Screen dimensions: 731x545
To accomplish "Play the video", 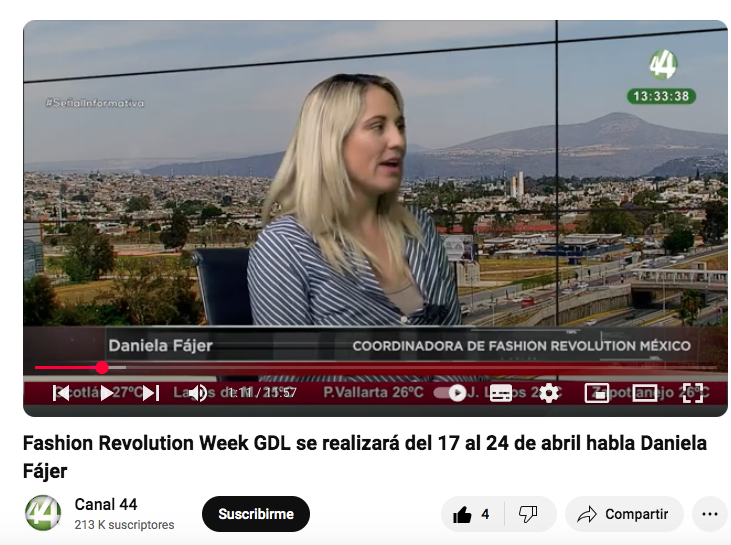I will click(106, 393).
